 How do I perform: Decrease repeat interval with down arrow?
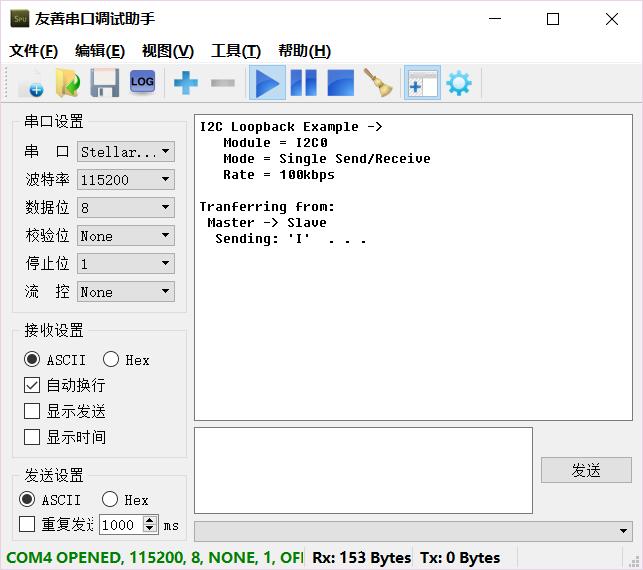click(150, 528)
